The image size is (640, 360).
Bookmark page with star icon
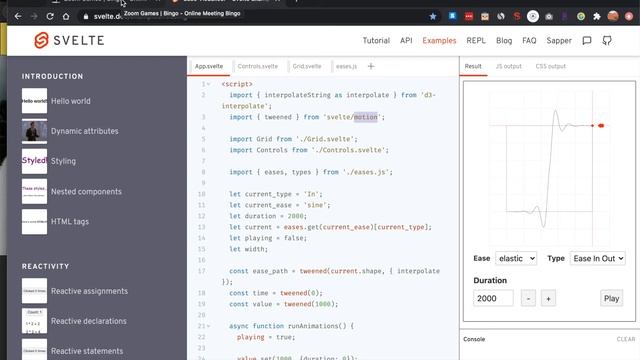433,16
